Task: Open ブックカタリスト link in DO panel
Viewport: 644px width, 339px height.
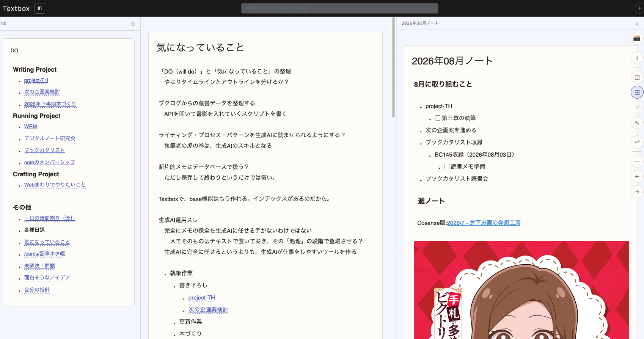Action: 44,151
